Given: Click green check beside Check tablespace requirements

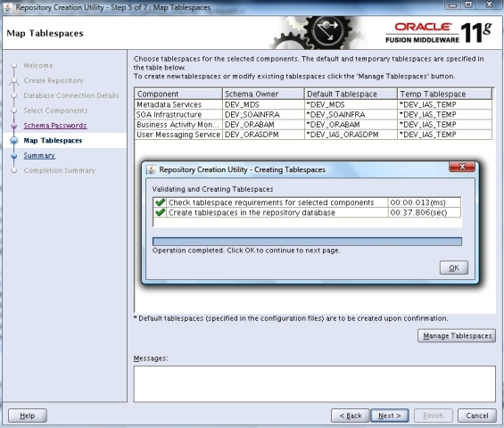Looking at the screenshot, I should coord(160,202).
